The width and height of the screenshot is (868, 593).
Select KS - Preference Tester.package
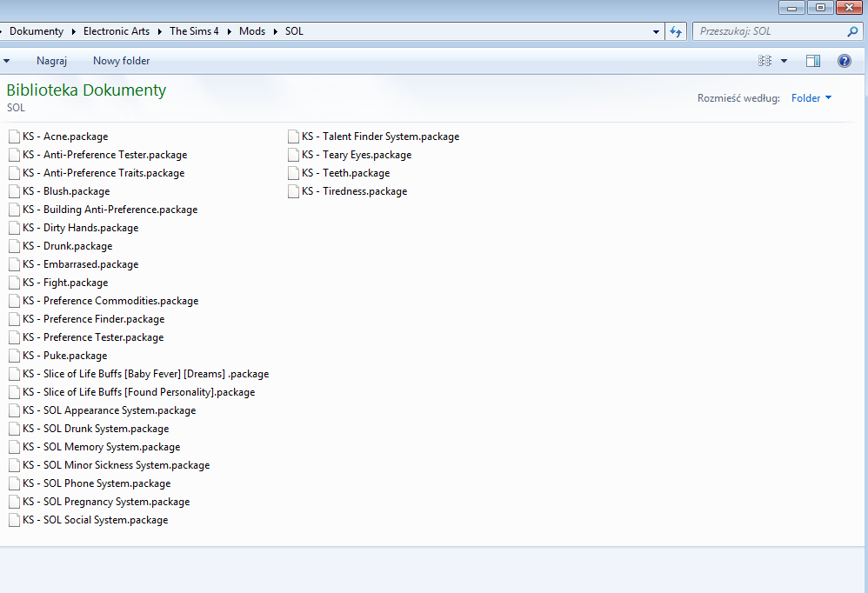[86, 337]
